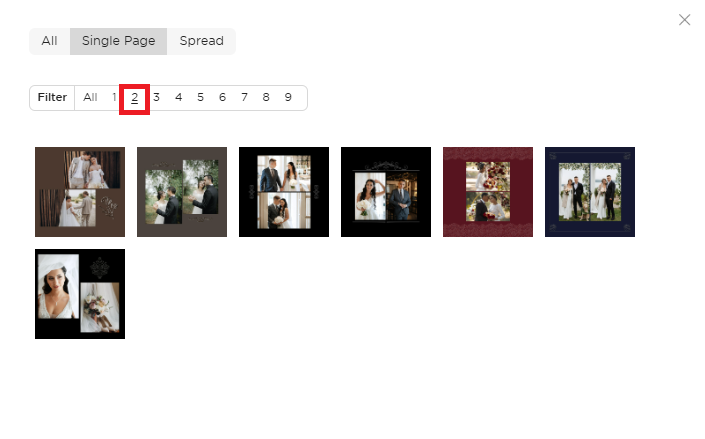
Task: Filter layouts by 7 photos
Action: coord(244,97)
